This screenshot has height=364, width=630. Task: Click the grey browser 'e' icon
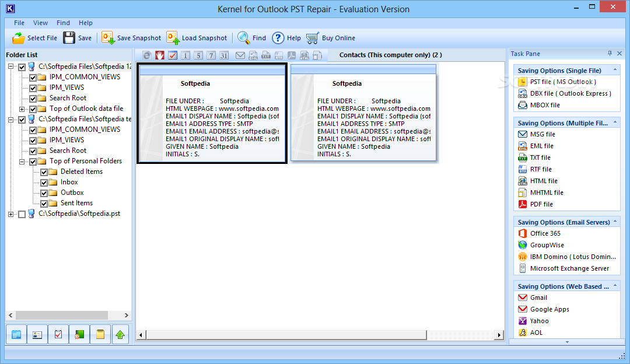coord(147,55)
